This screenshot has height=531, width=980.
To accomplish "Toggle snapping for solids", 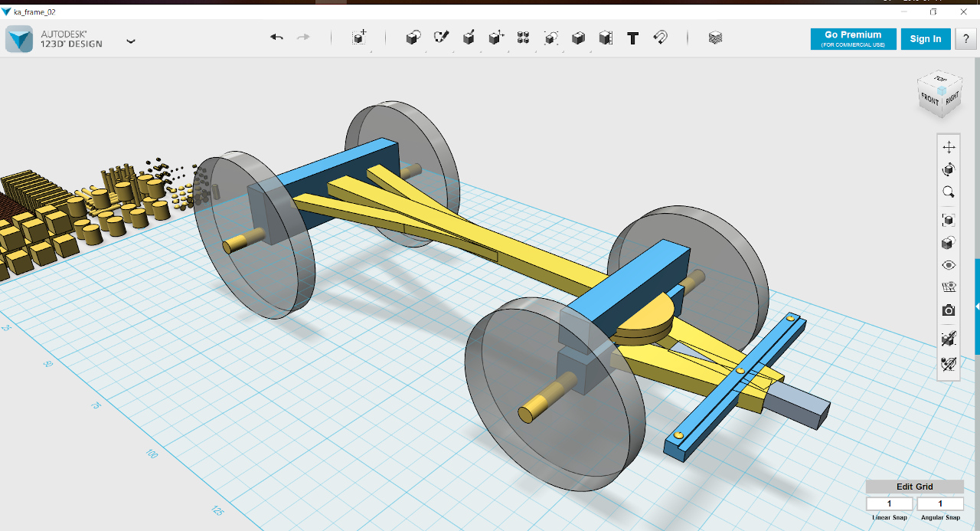I will pyautogui.click(x=949, y=338).
